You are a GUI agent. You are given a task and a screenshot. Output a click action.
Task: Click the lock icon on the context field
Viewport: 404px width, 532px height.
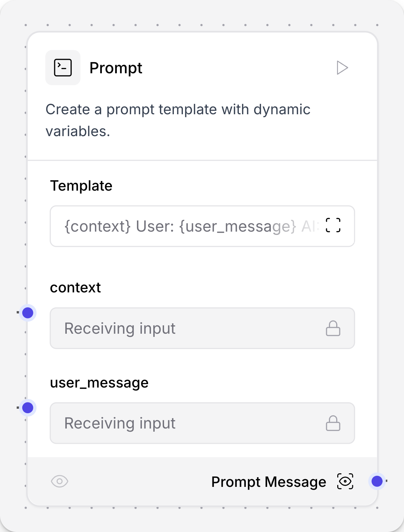click(333, 328)
